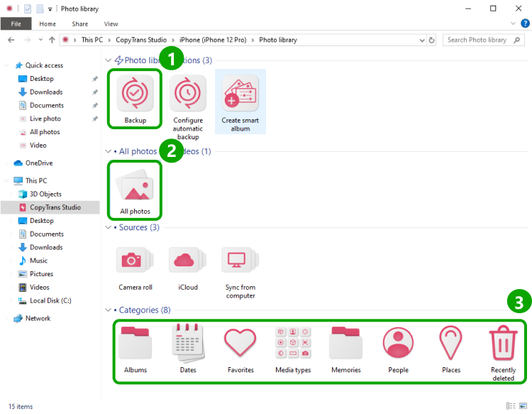Open the All photos folder icon
This screenshot has height=414, width=532.
click(x=135, y=185)
